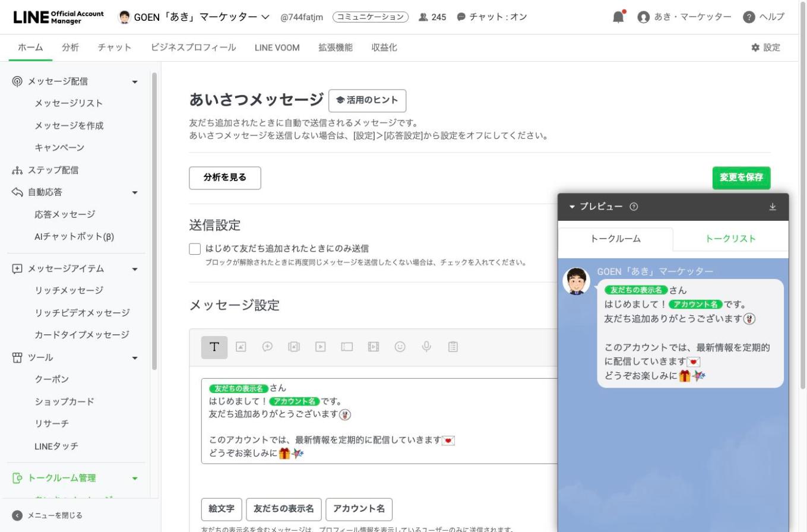Collapse the プレビュー panel
This screenshot has height=532, width=807.
[572, 207]
